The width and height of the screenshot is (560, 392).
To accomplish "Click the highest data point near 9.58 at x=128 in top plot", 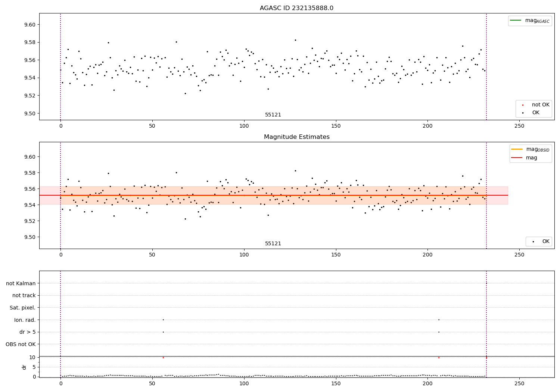I will point(295,40).
